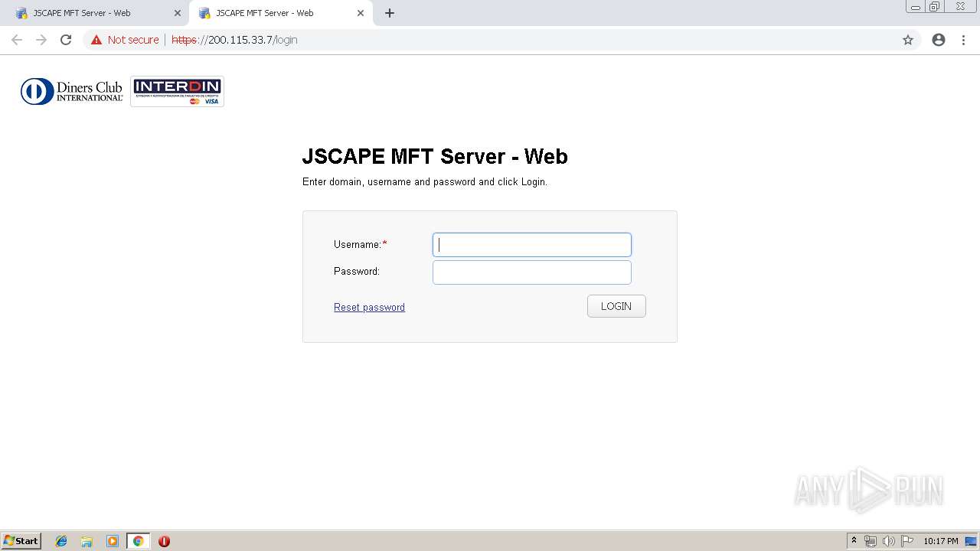Viewport: 980px width, 551px height.
Task: Bookmark this page with the star icon
Action: pos(908,40)
